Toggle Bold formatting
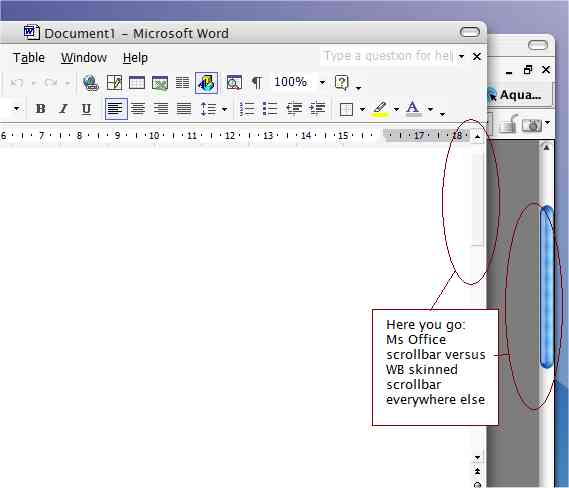The height and width of the screenshot is (488, 569). pyautogui.click(x=41, y=108)
